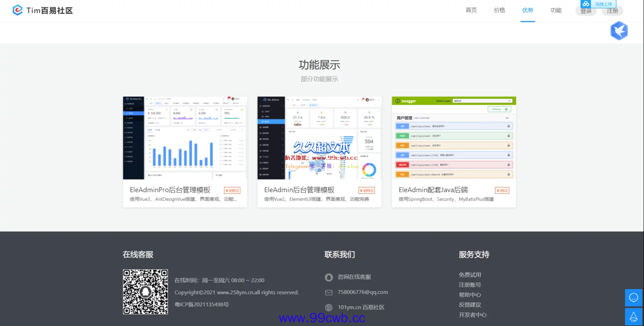Click the 在线客服 footer heading
Screen dimensions: 644x326
pos(138,254)
